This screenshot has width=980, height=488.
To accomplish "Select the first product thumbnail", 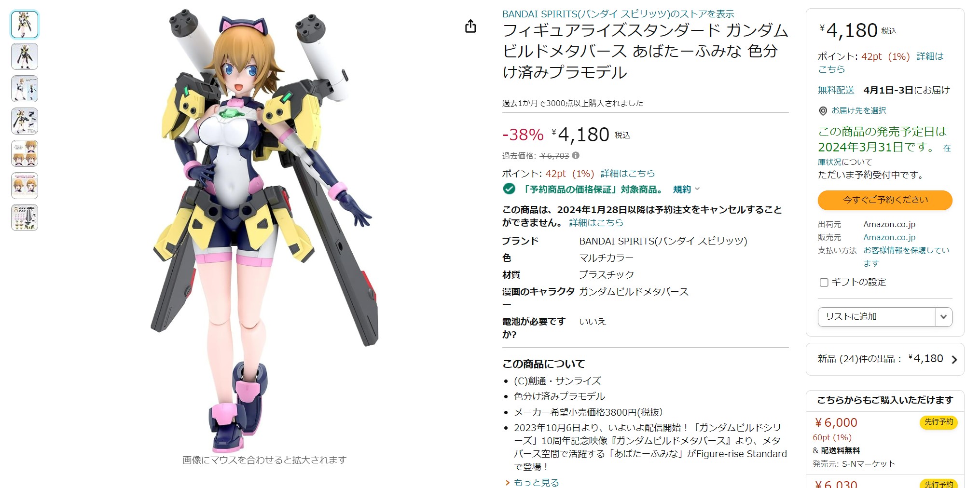I will [25, 25].
